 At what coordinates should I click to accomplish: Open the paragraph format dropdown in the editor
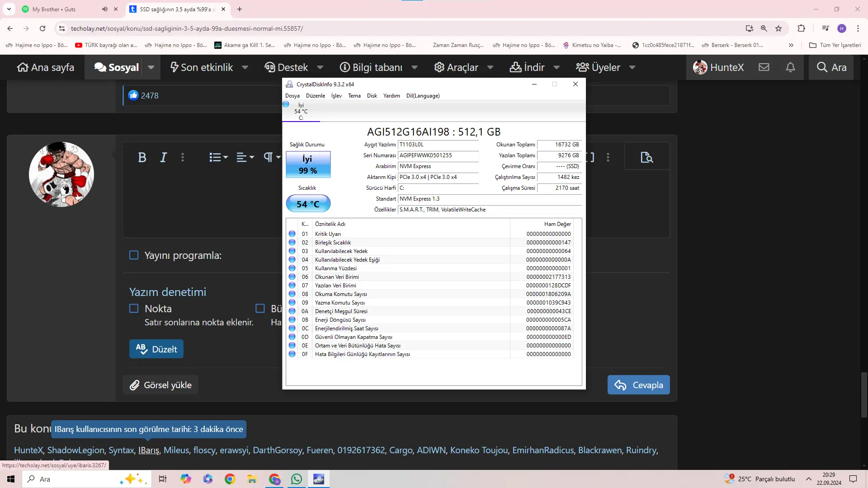[272, 157]
